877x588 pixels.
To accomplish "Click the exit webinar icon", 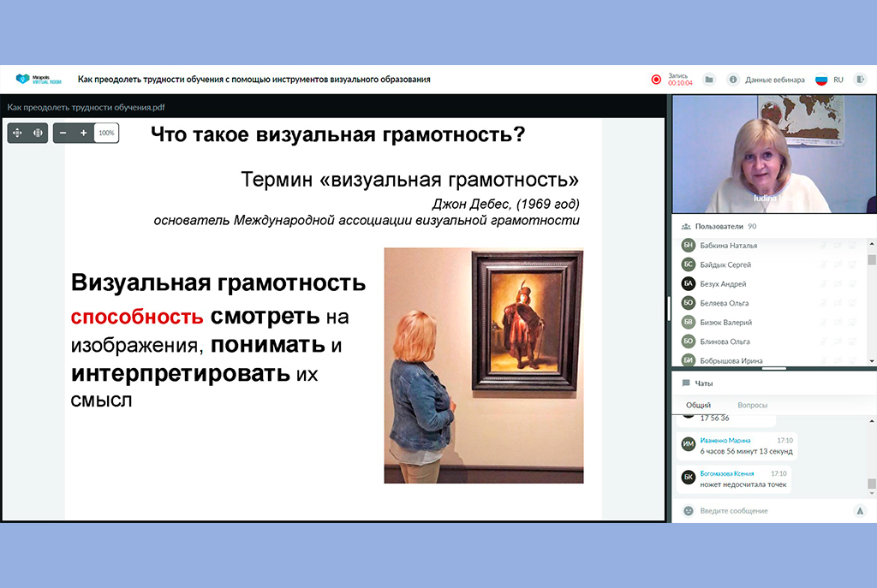I will [860, 80].
